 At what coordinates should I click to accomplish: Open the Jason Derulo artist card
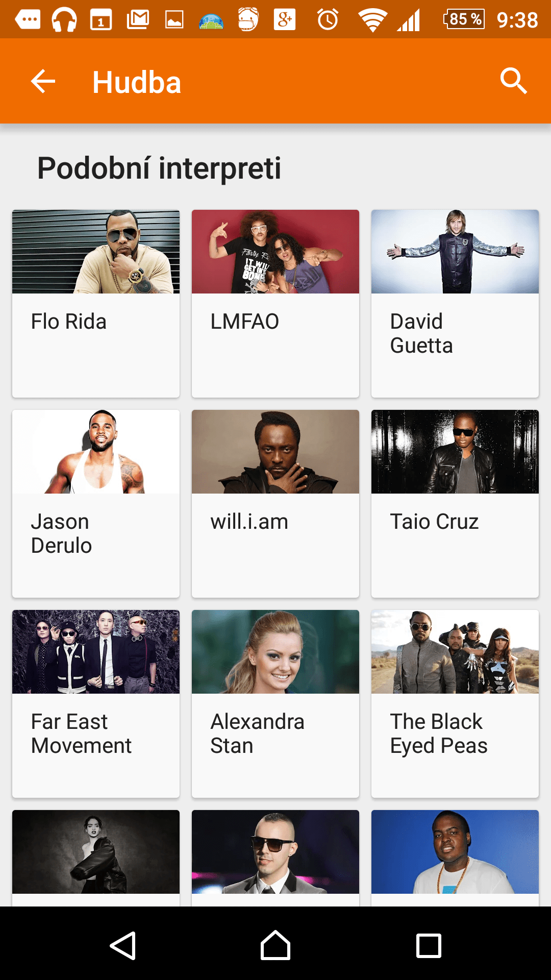(96, 504)
